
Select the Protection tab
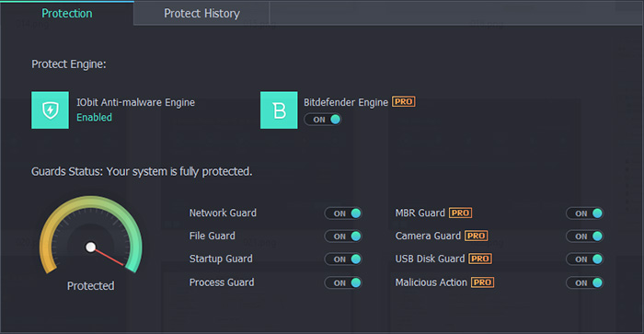pyautogui.click(x=67, y=13)
